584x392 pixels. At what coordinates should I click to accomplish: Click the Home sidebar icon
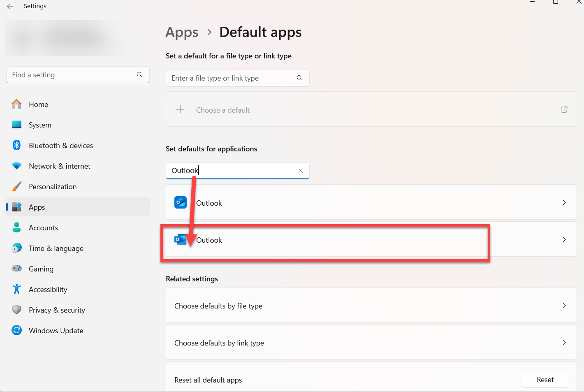pyautogui.click(x=16, y=104)
